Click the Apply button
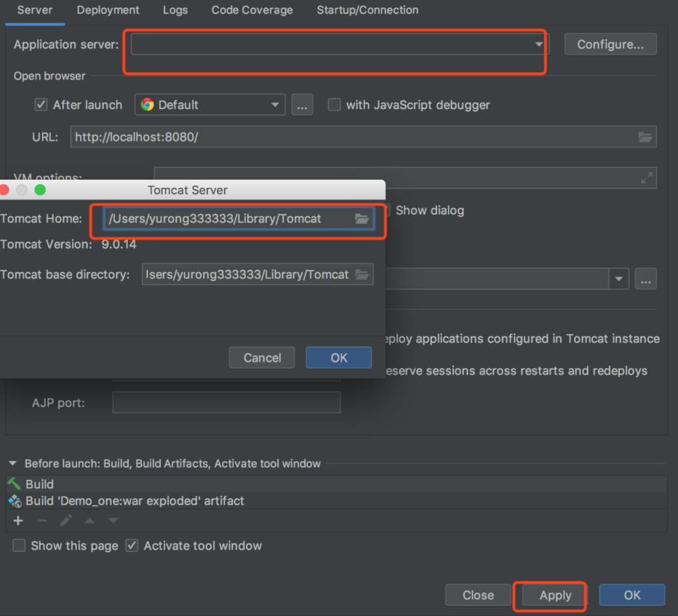The height and width of the screenshot is (616, 678). pyautogui.click(x=555, y=595)
